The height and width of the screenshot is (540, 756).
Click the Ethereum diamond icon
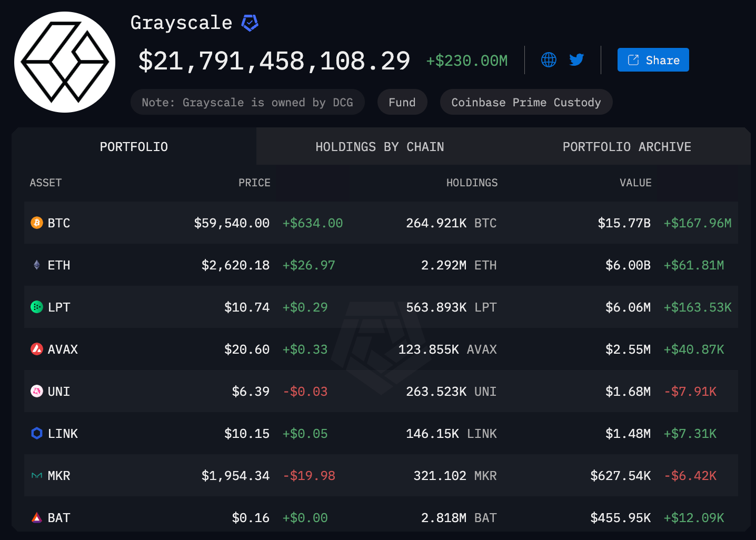pyautogui.click(x=37, y=265)
